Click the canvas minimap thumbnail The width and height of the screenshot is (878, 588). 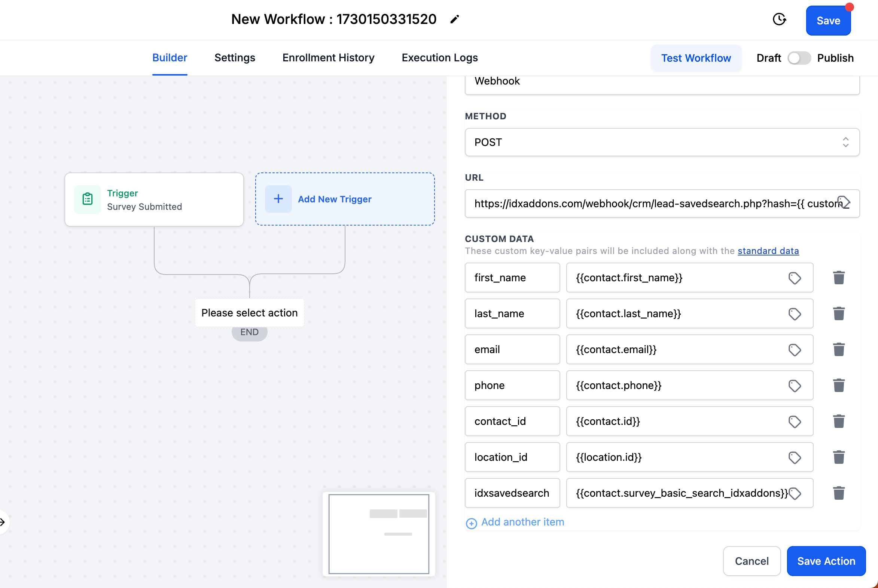(x=379, y=534)
